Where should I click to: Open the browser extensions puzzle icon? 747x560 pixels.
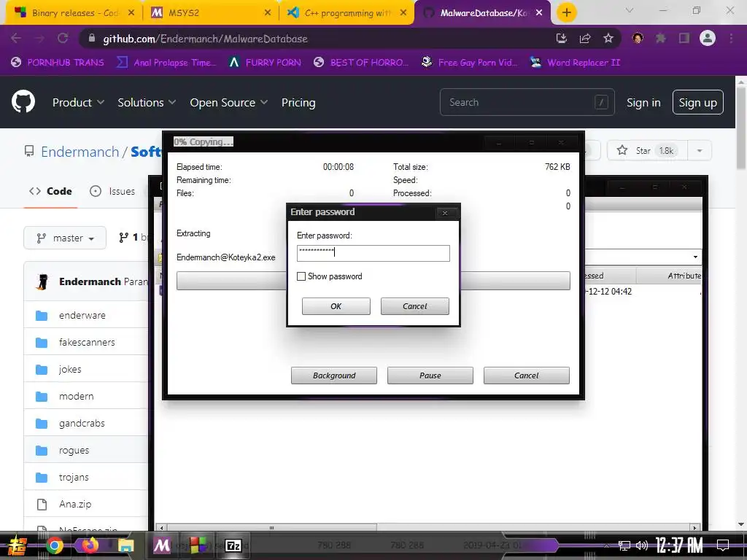click(x=661, y=38)
